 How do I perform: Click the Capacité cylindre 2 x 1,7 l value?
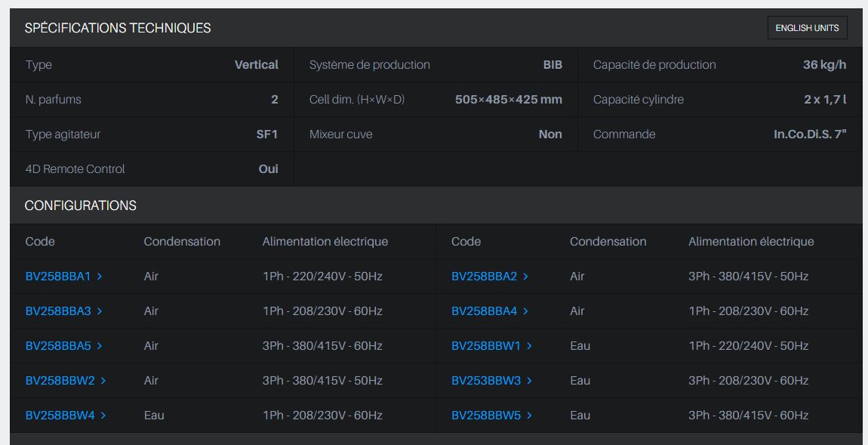(x=825, y=100)
